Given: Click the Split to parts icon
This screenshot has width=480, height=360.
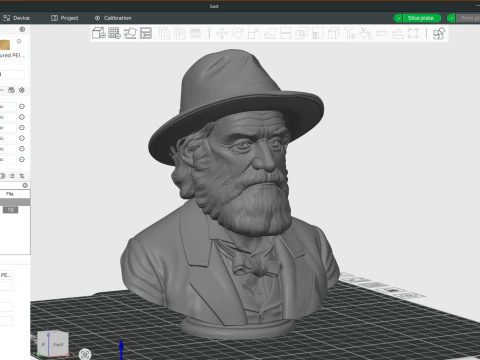Looking at the screenshot, I should pyautogui.click(x=180, y=34).
